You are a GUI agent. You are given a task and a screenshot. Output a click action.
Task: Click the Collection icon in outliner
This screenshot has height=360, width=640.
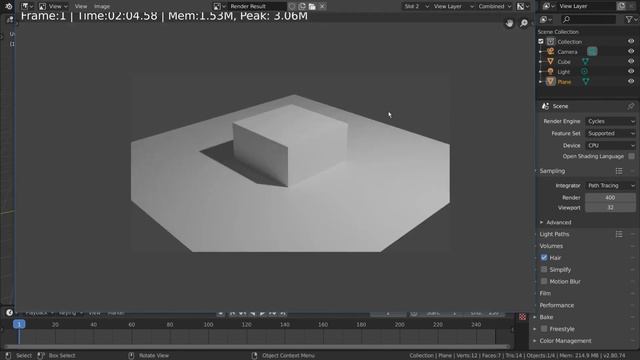[551, 42]
